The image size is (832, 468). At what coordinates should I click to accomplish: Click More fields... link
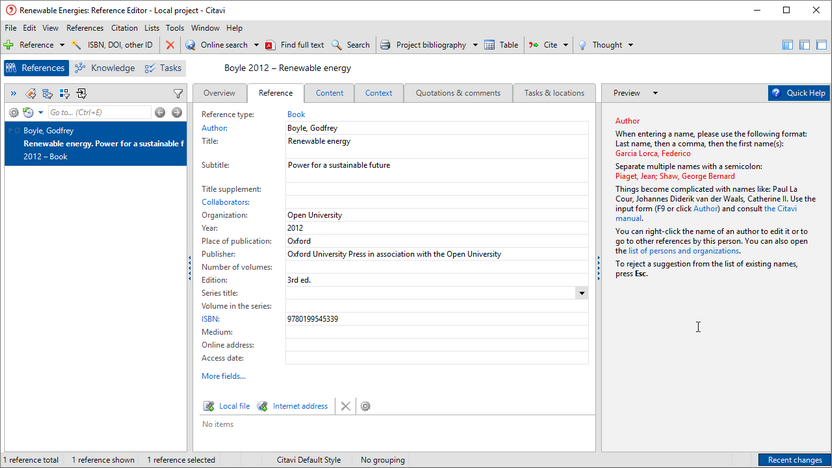tap(223, 376)
